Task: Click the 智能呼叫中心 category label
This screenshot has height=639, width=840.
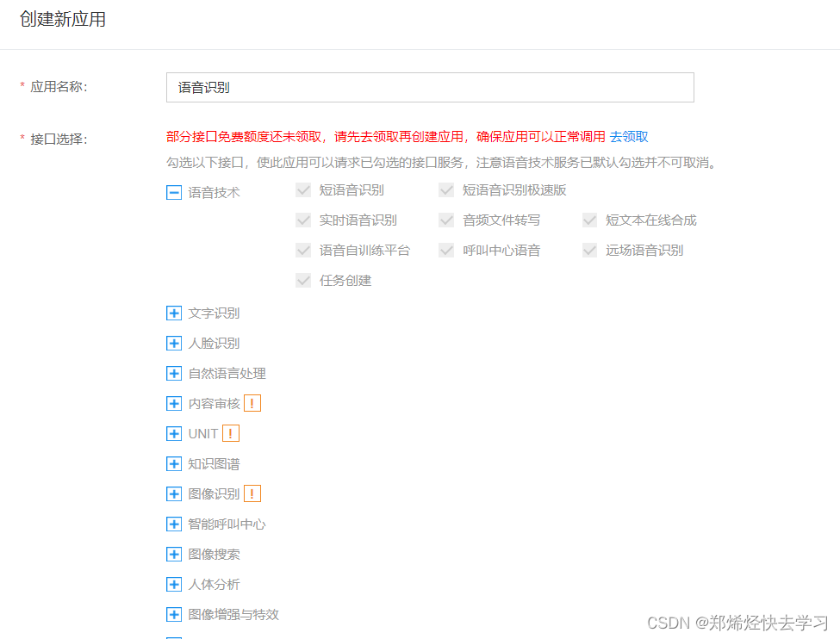Action: [227, 524]
